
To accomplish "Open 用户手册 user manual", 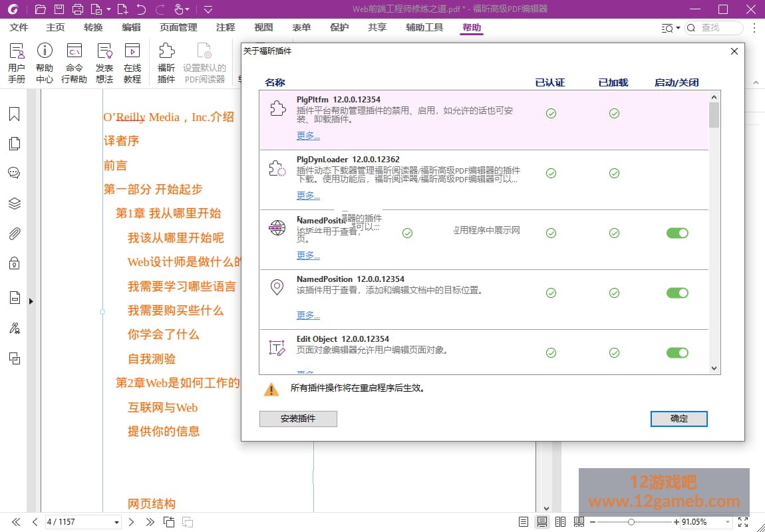I will [16, 63].
